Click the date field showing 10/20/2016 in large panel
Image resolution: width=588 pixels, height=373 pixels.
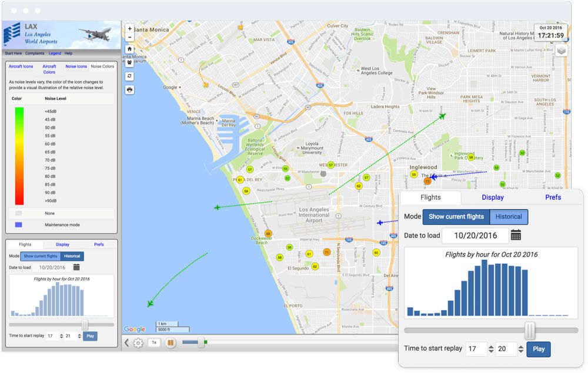tap(475, 236)
